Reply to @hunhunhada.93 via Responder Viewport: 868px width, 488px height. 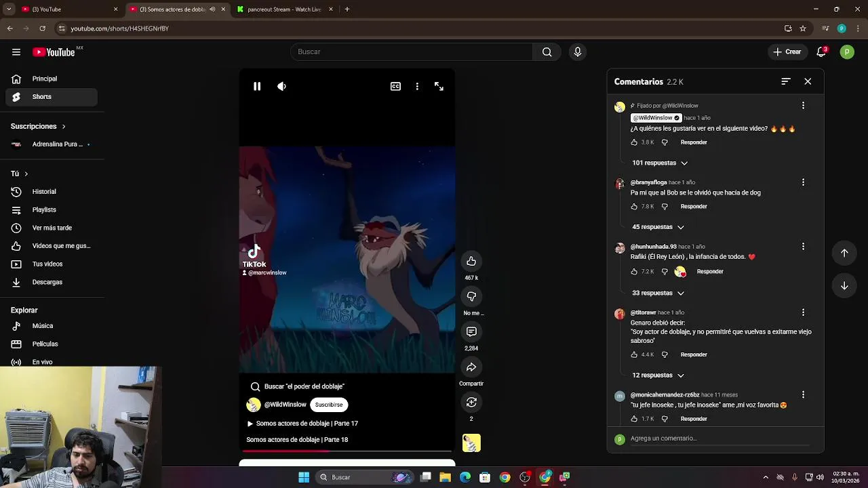(x=710, y=272)
